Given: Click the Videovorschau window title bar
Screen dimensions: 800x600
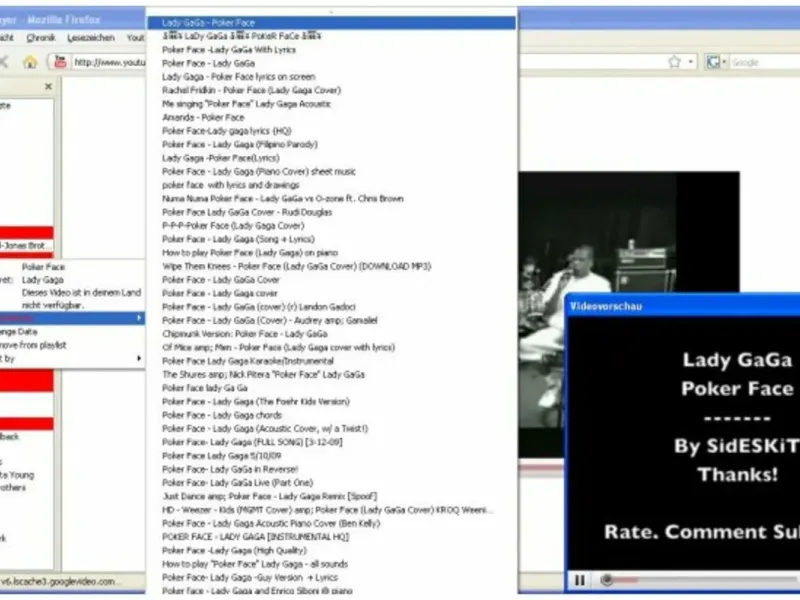Looking at the screenshot, I should pyautogui.click(x=684, y=306).
